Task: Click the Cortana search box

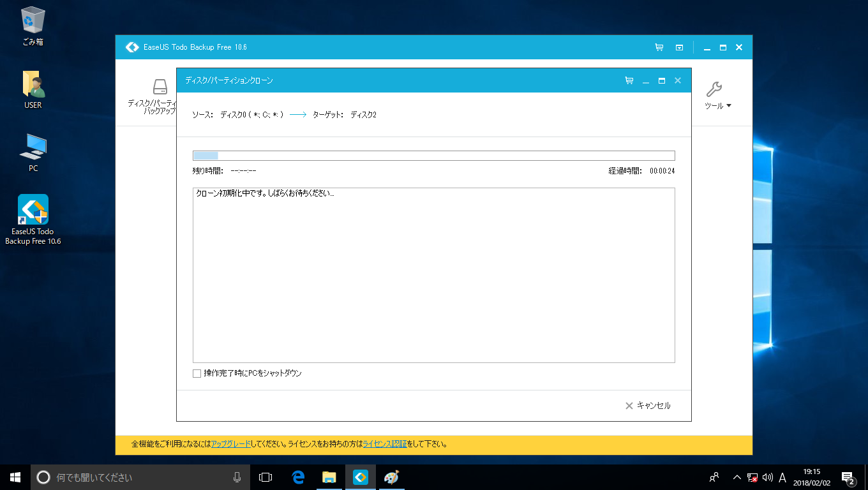Action: click(140, 477)
